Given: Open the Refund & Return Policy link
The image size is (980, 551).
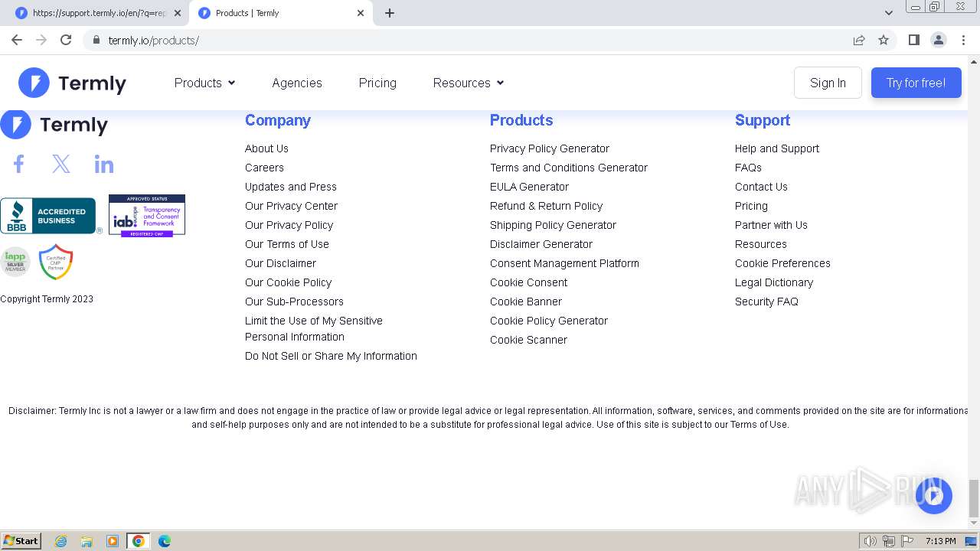Looking at the screenshot, I should (546, 206).
